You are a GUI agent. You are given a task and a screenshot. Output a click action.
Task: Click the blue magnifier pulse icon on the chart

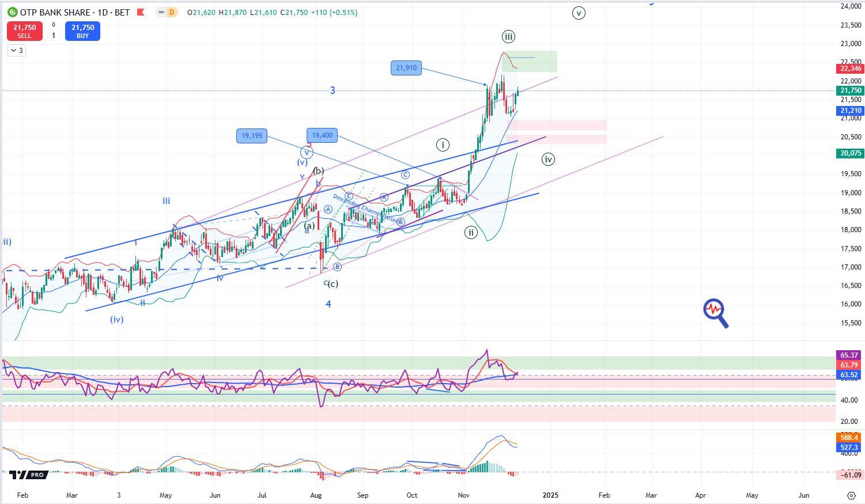coord(716,313)
